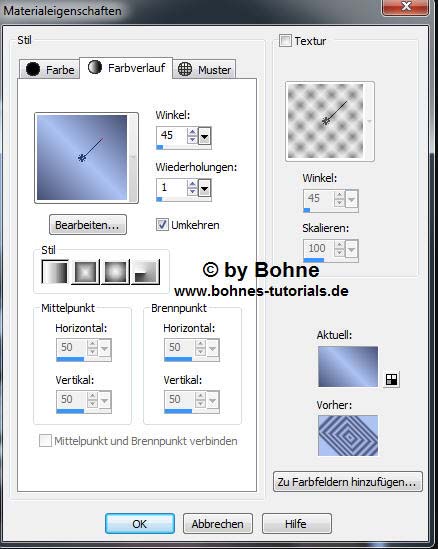Open the gradient Winkel dropdown arrow
438x549 pixels.
(x=204, y=136)
